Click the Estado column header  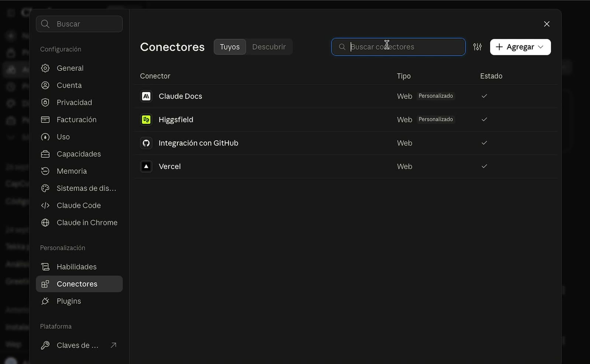(491, 76)
